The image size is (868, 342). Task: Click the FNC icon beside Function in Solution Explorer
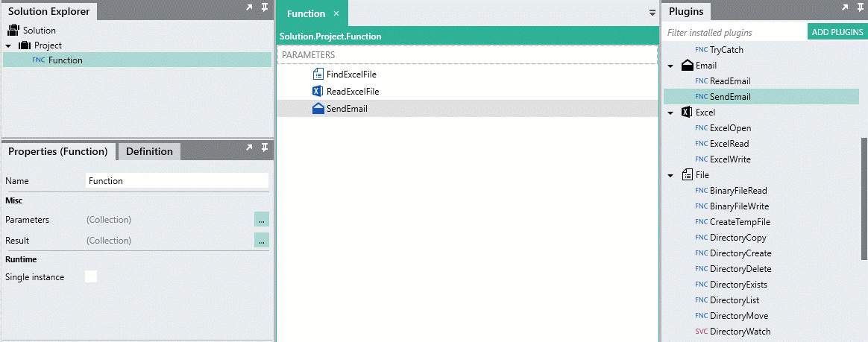point(39,60)
